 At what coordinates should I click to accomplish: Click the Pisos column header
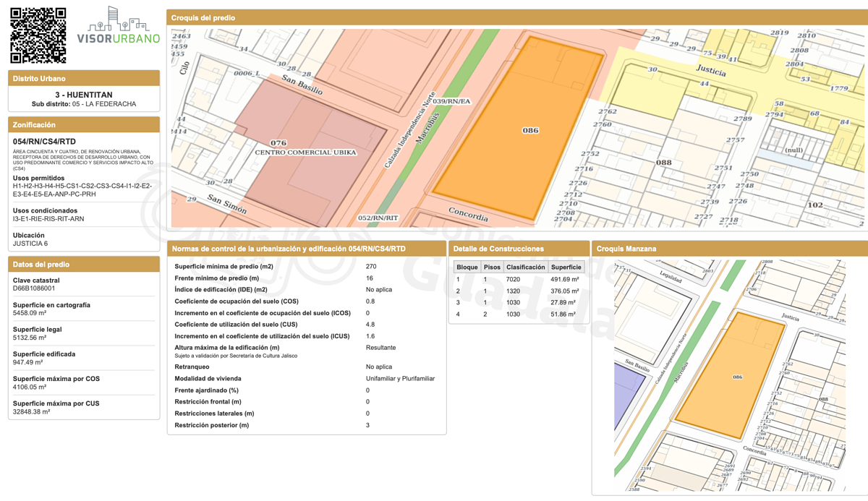(492, 267)
